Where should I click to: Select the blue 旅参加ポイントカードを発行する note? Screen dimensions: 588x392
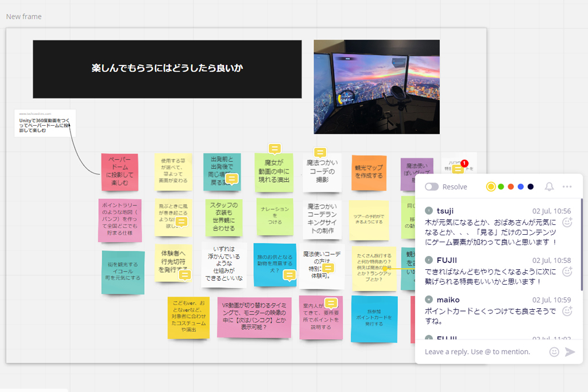[374, 319]
